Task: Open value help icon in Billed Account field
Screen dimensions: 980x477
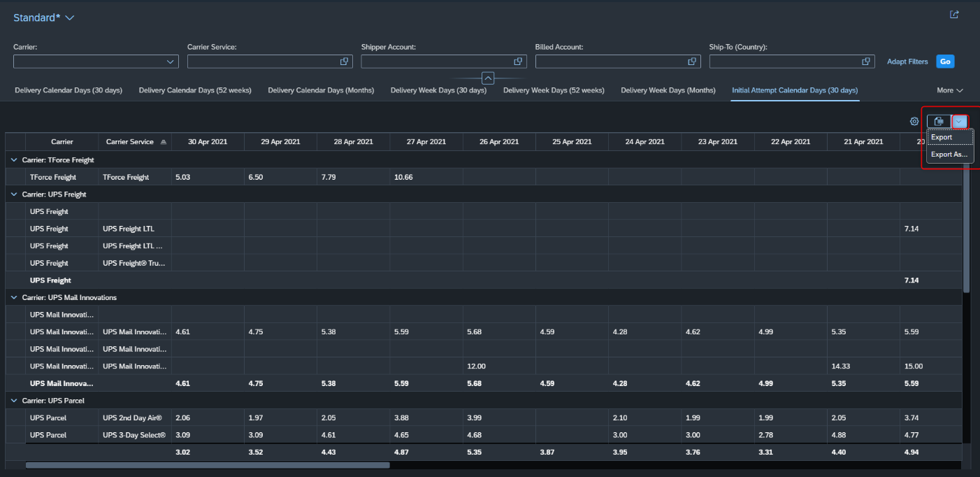Action: [692, 62]
